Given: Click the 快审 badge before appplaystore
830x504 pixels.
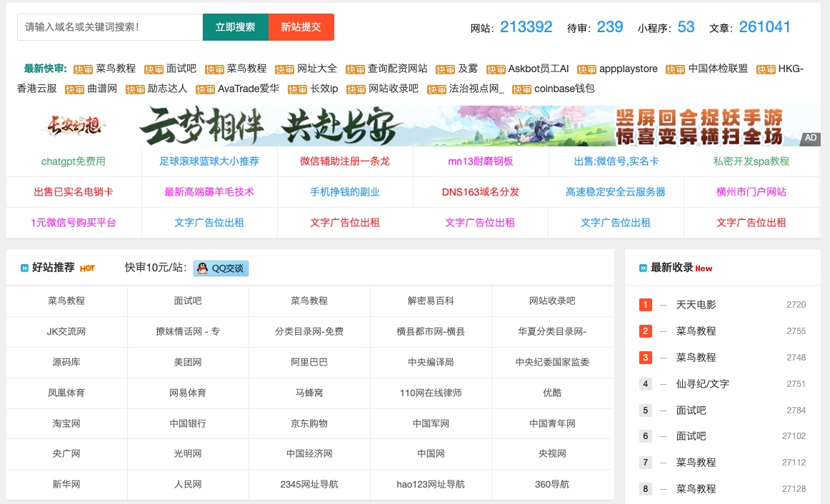Looking at the screenshot, I should click(586, 70).
